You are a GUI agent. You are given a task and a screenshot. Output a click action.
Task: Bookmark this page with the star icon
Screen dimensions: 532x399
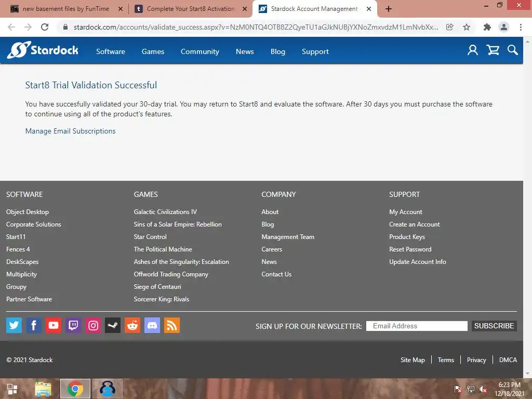467,27
